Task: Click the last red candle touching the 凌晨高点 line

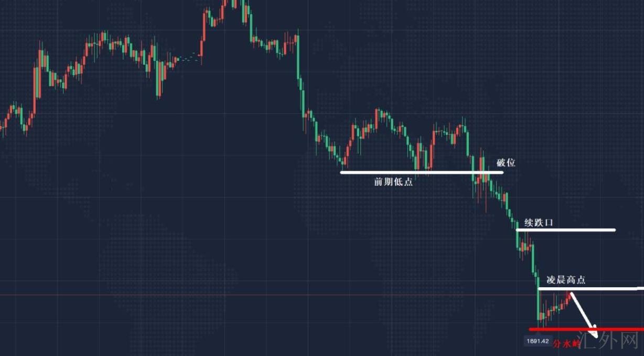Action: pos(570,297)
